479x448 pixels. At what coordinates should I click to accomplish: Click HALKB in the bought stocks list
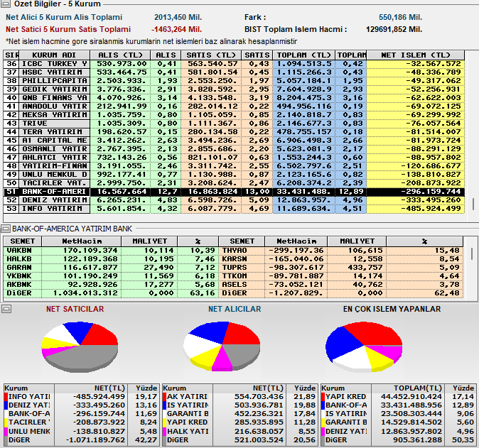coord(19,259)
